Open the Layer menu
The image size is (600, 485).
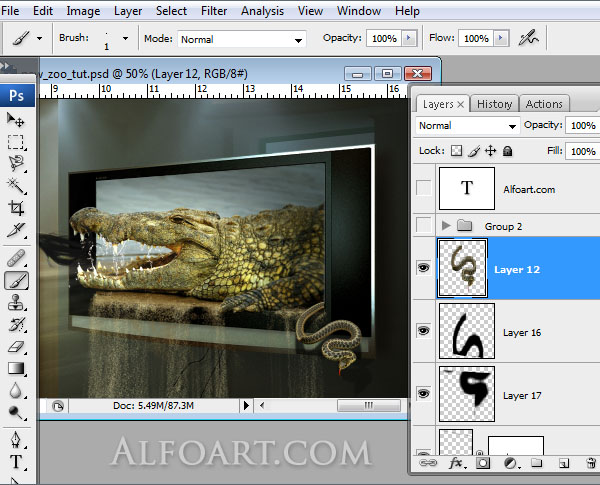coord(128,11)
